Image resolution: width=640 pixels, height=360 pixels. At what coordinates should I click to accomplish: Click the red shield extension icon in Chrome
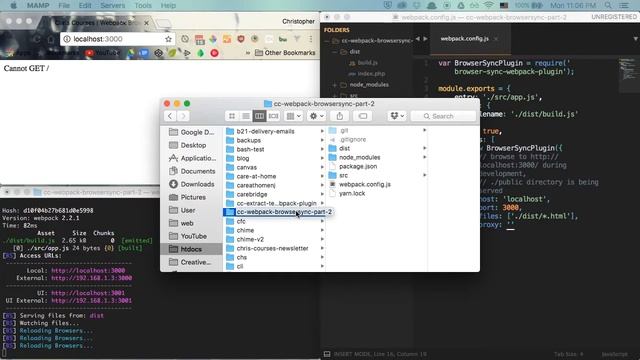pyautogui.click(x=241, y=39)
